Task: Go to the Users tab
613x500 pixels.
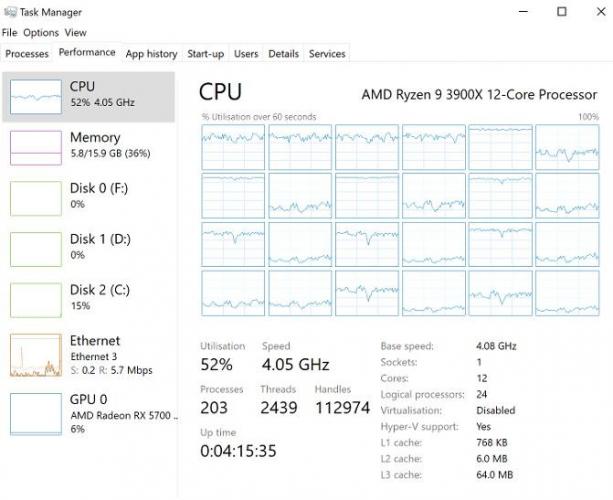Action: point(246,54)
